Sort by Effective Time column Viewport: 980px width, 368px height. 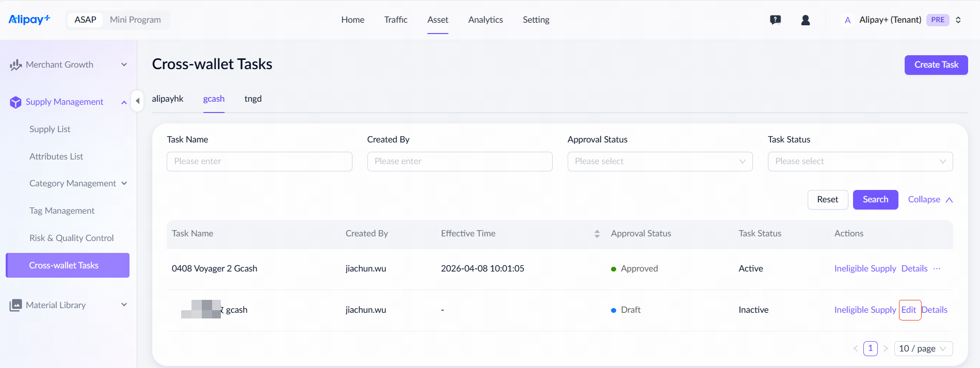(597, 234)
